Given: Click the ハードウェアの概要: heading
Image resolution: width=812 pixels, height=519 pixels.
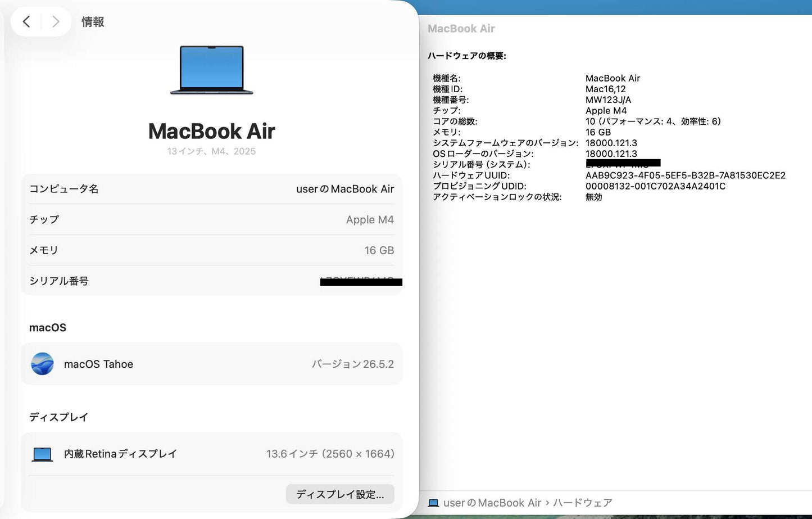Looking at the screenshot, I should 467,56.
